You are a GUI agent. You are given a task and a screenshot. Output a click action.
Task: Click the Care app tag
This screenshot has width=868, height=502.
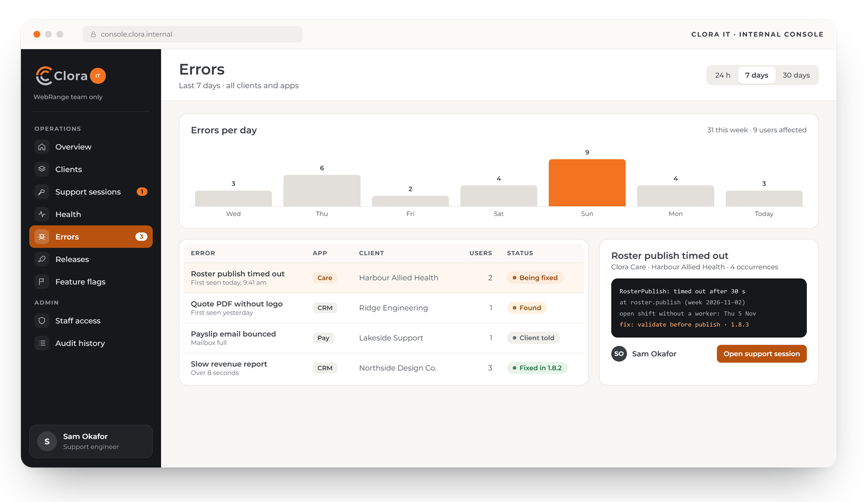click(x=325, y=278)
